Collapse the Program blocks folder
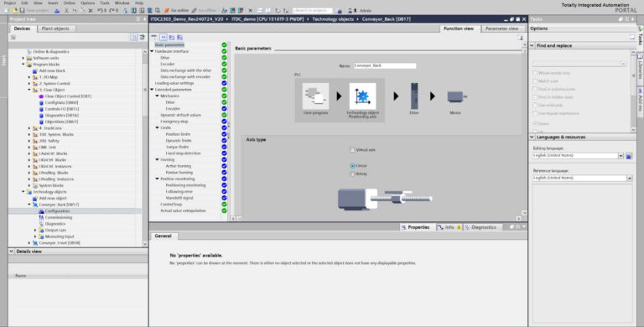Screen dimensions: 644x327 [23, 65]
